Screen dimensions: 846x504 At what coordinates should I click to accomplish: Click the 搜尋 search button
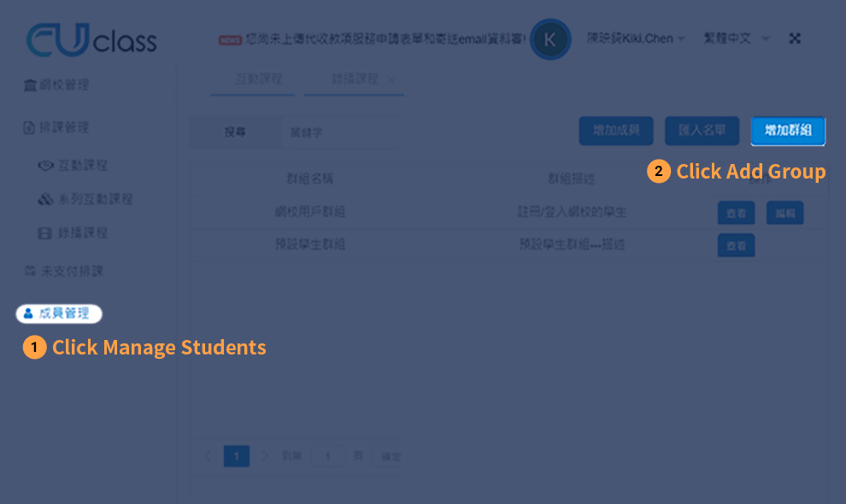[235, 132]
